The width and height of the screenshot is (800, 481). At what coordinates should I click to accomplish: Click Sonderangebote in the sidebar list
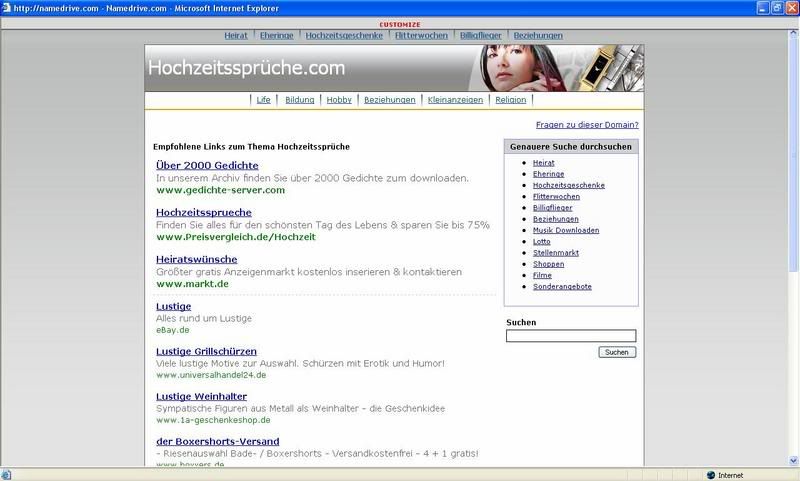tap(562, 287)
